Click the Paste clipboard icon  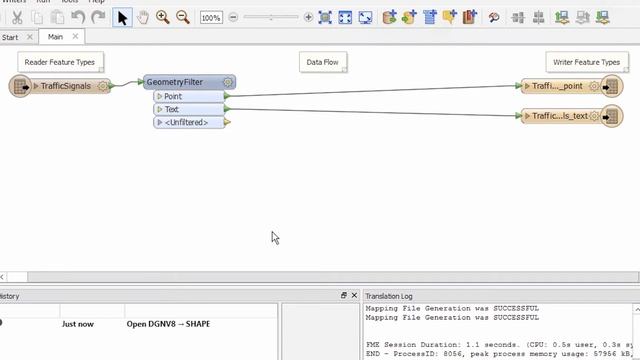(57, 18)
